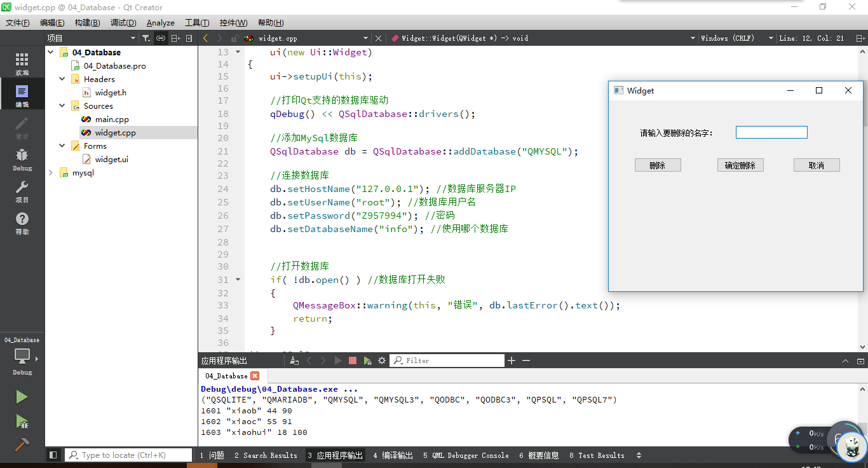Split the project panel with the split icon

point(175,38)
